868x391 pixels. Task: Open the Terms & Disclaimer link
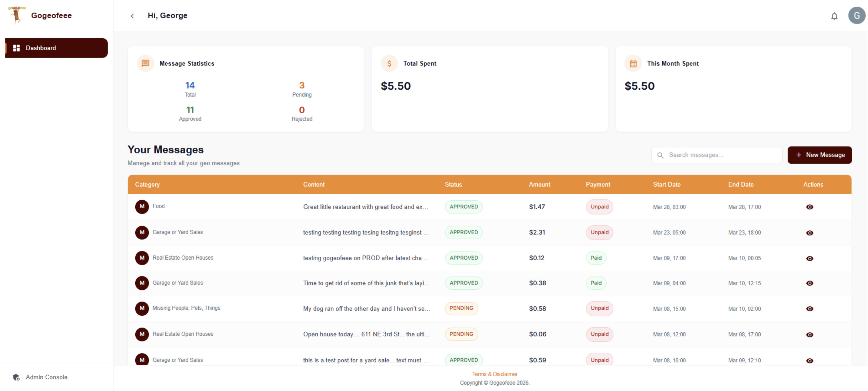tap(494, 374)
